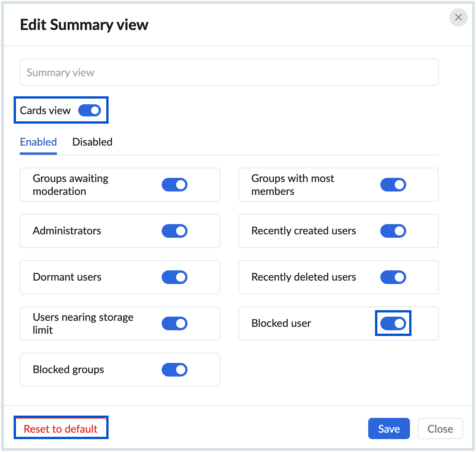Switch off the Blocked user toggle

pyautogui.click(x=393, y=323)
